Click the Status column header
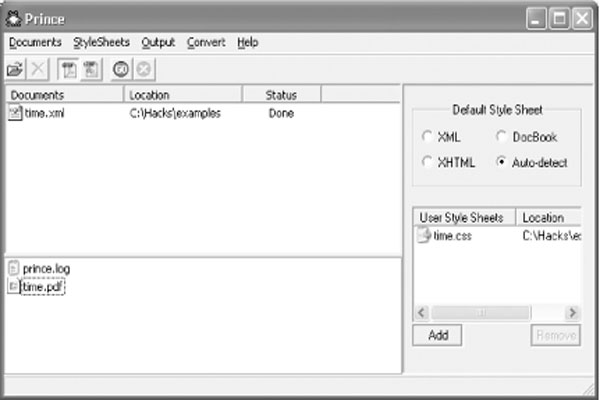This screenshot has width=600, height=400. coord(282,95)
